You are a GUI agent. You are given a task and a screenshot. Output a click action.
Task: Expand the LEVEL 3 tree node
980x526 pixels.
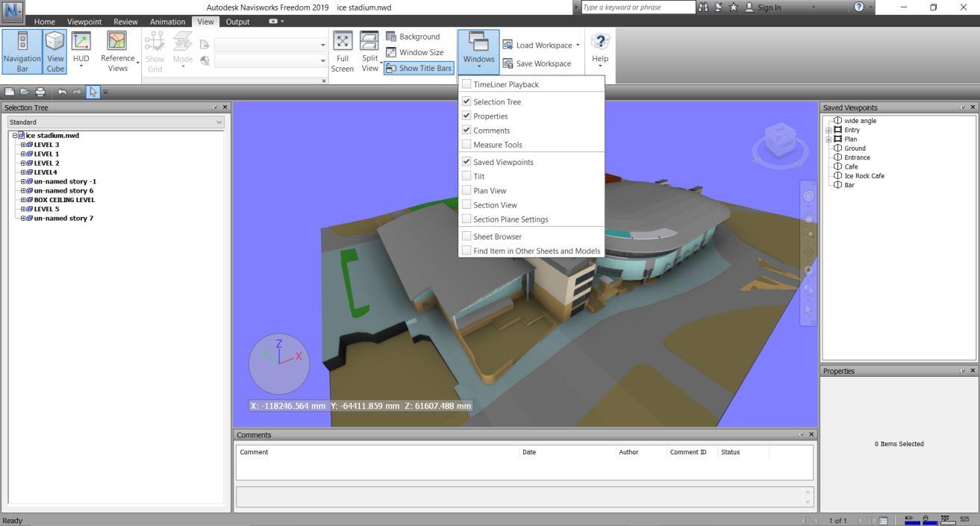23,145
